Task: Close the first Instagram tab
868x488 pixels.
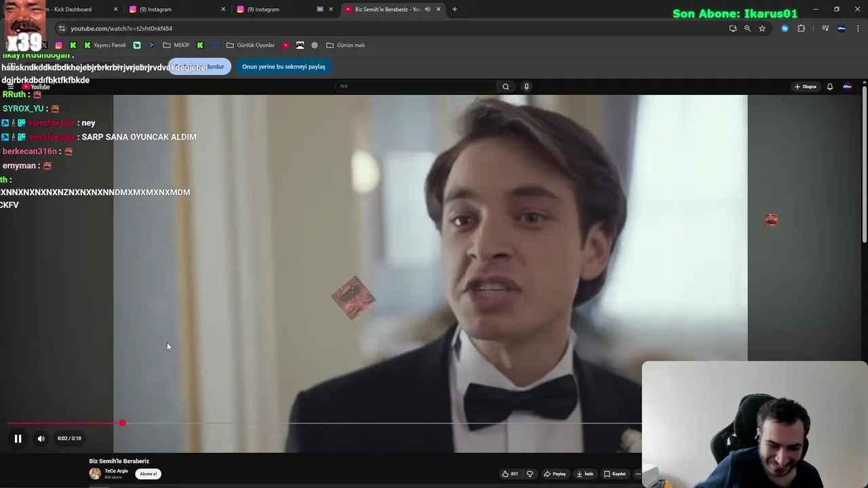Action: (x=223, y=9)
